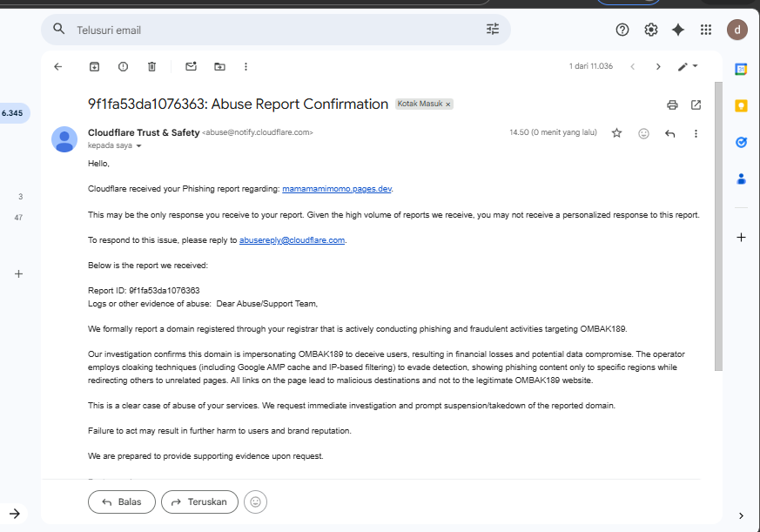
Task: Click the Teruskan forward button
Action: click(x=199, y=502)
